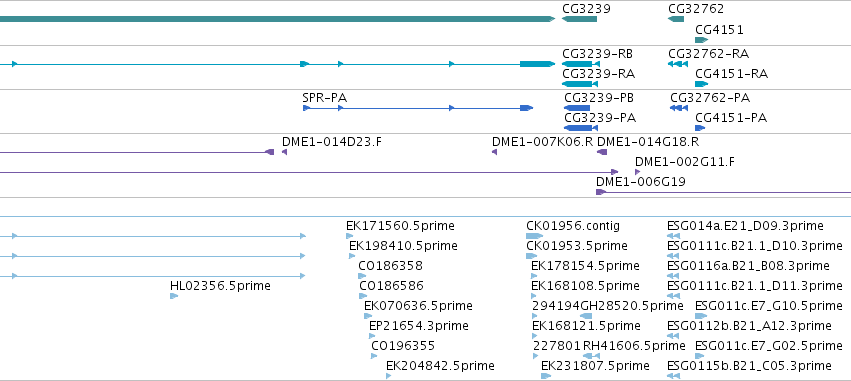Select the CO186358 EST label
The image size is (851, 381).
[390, 266]
